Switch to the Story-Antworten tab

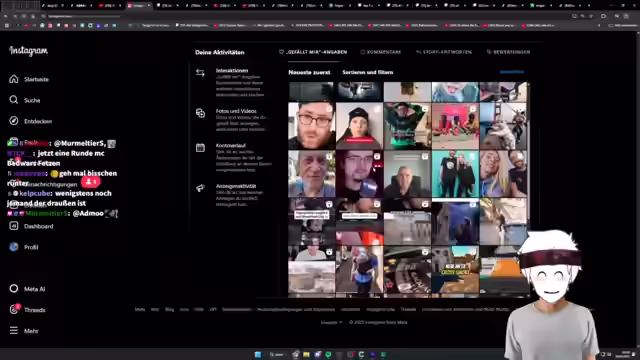pyautogui.click(x=444, y=52)
